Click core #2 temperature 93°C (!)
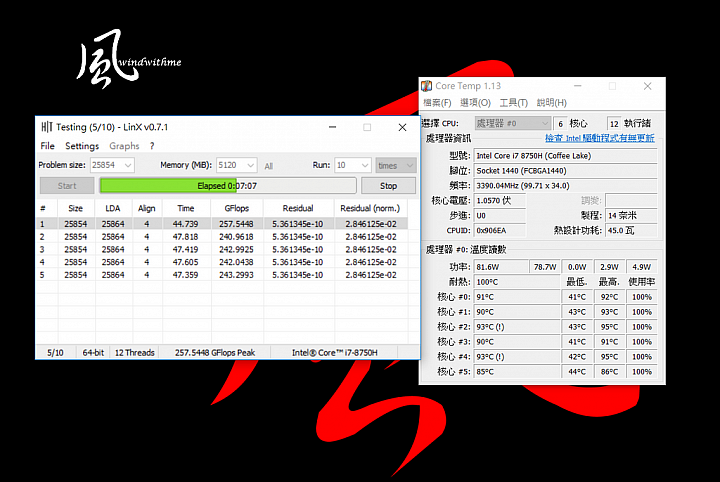720x482 pixels. click(x=517, y=327)
